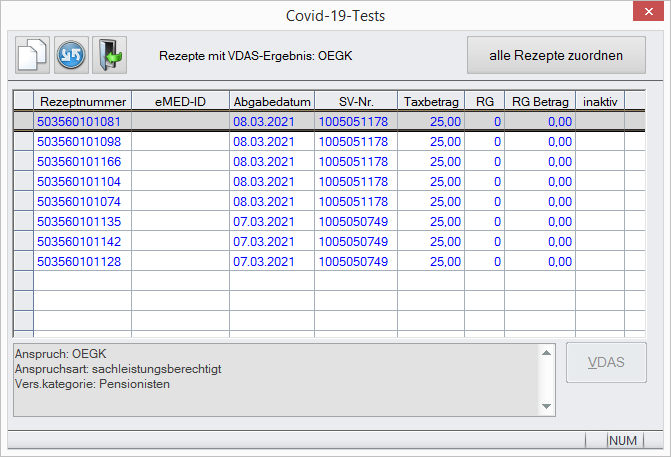Viewport: 671px width, 457px height.
Task: Click the exit door icon
Action: pos(108,55)
